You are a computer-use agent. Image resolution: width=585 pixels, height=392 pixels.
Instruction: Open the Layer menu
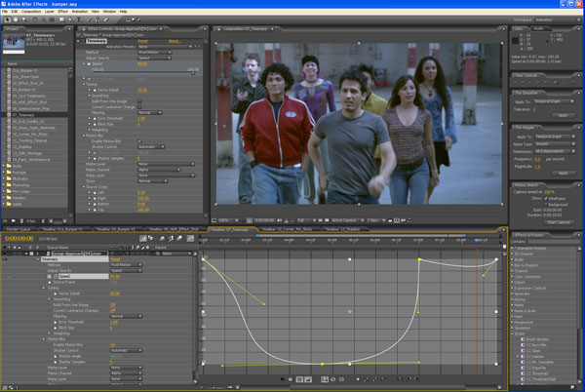coord(50,12)
